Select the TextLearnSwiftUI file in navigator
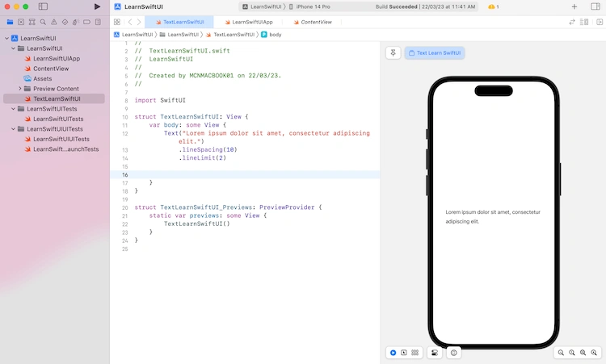 coord(53,98)
